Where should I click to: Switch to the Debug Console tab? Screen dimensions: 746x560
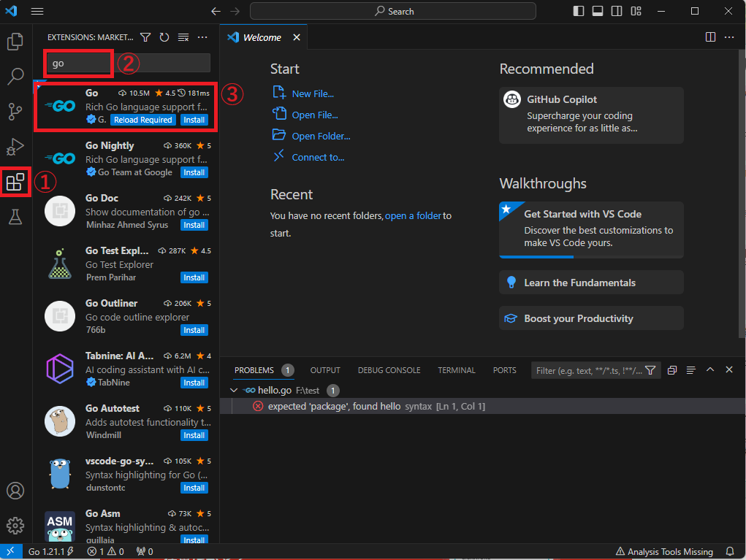click(389, 370)
